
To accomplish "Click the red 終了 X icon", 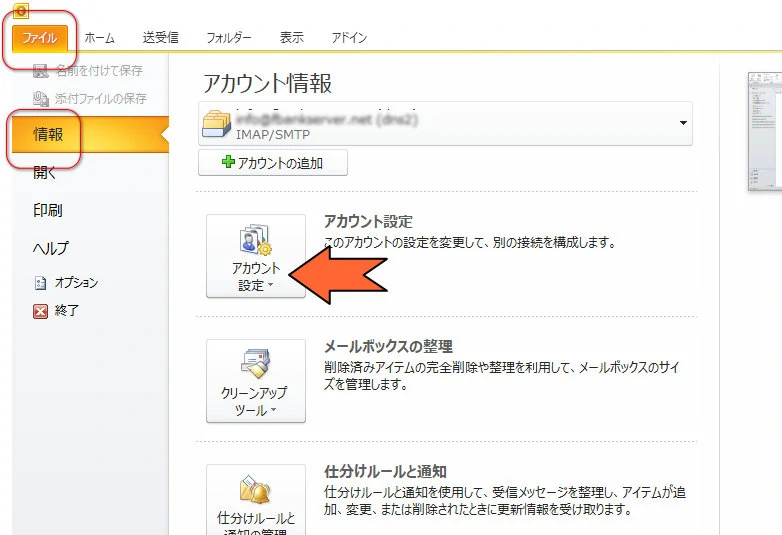I will (x=40, y=311).
